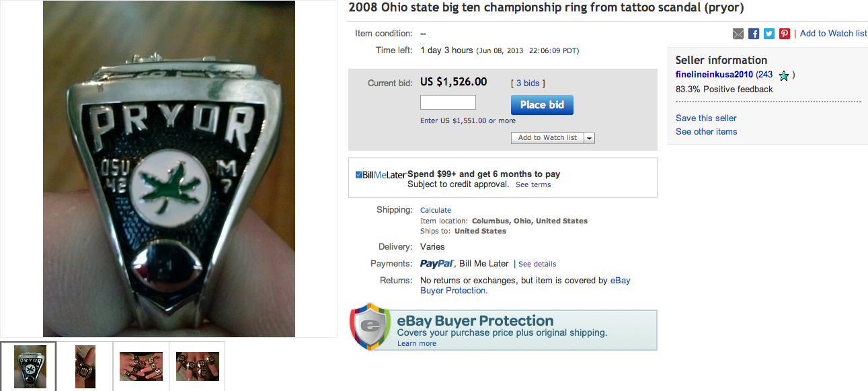Click the eBay Buyer Protection shield logo
The width and height of the screenshot is (868, 391).
(370, 326)
